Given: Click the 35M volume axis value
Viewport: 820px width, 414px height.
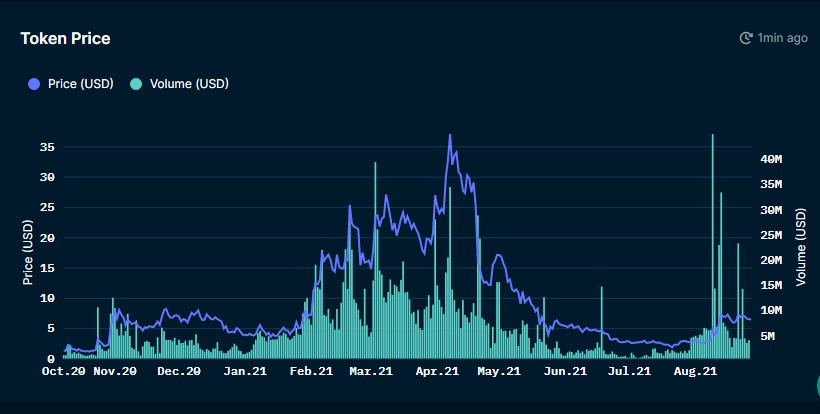Looking at the screenshot, I should coord(771,185).
